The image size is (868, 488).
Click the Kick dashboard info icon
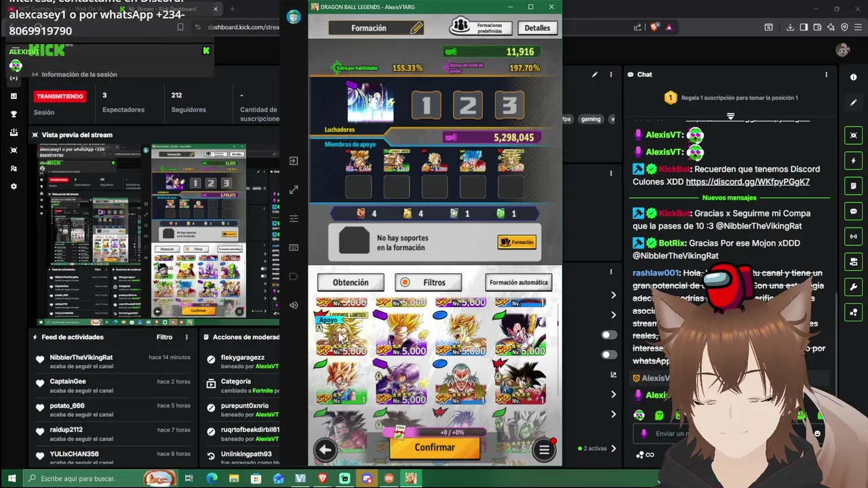[x=854, y=77]
